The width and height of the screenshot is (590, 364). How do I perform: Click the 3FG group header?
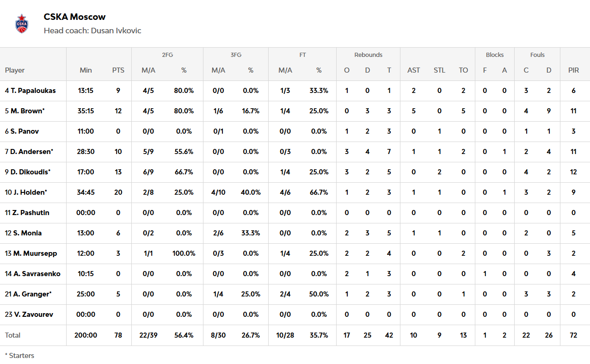[x=236, y=55]
